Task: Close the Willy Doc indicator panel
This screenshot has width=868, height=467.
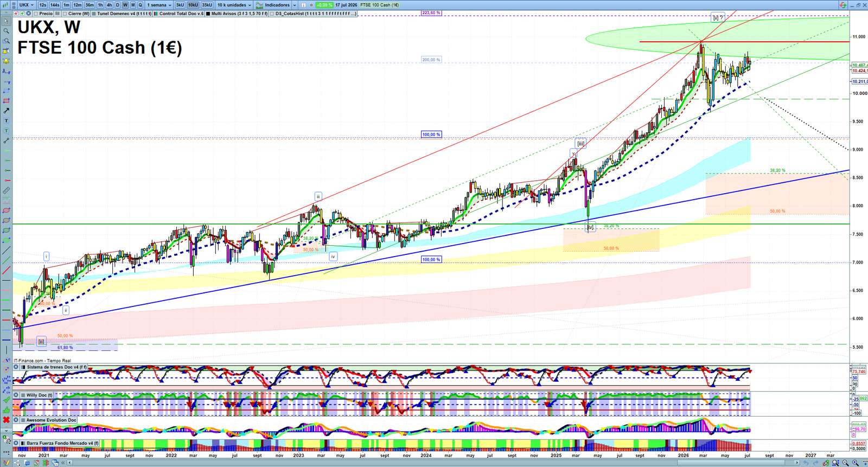Action: [16, 395]
